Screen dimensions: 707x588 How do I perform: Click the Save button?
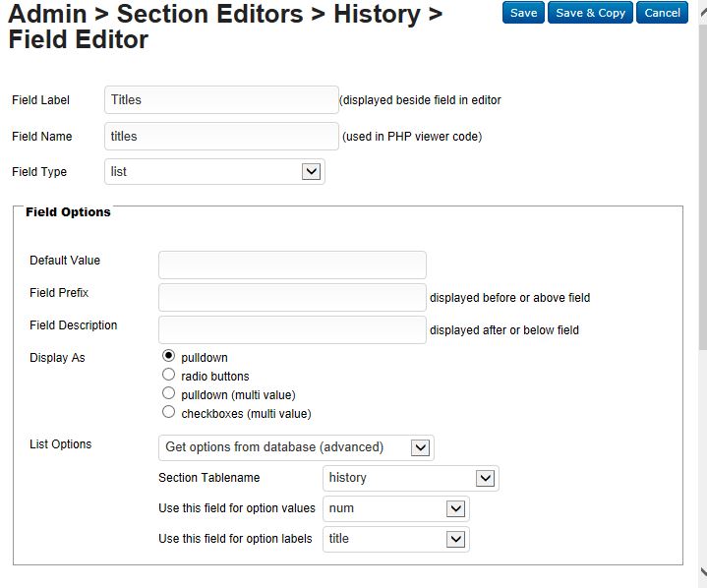pos(523,13)
